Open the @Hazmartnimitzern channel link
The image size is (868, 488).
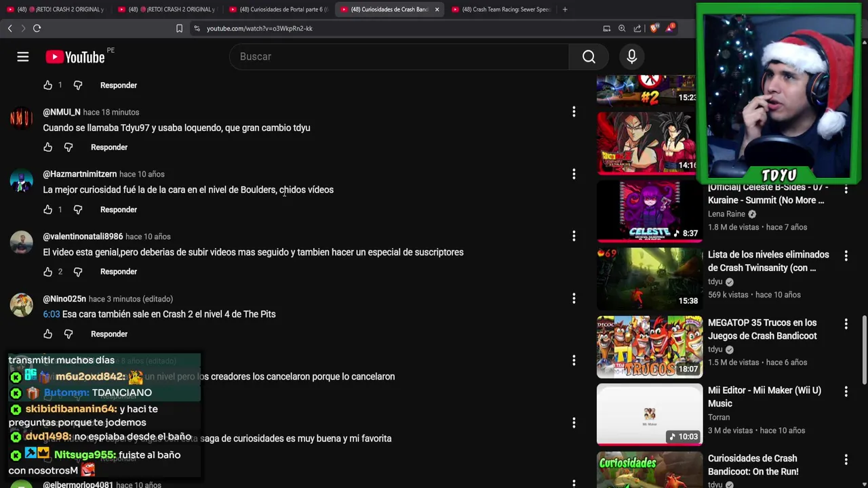click(80, 174)
